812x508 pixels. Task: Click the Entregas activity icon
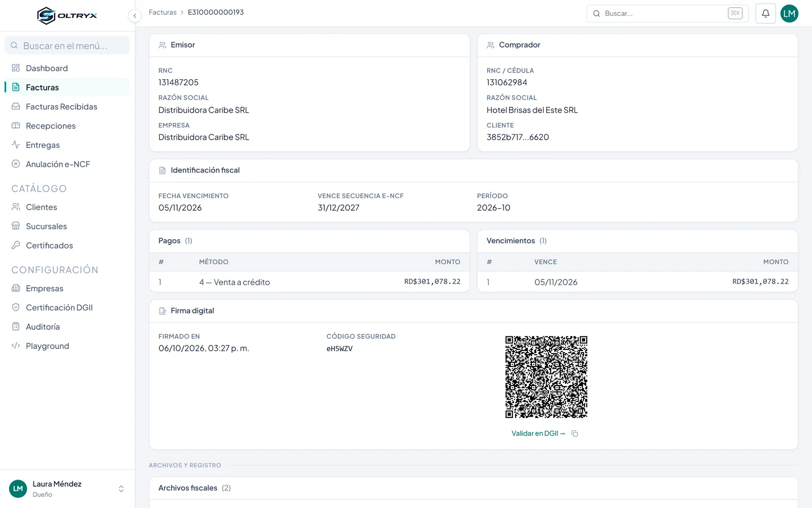coord(16,145)
